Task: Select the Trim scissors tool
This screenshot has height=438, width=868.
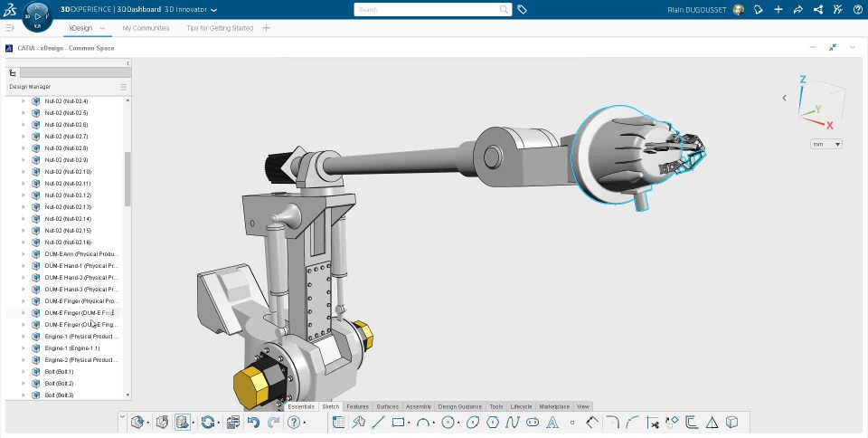Action: (652, 423)
